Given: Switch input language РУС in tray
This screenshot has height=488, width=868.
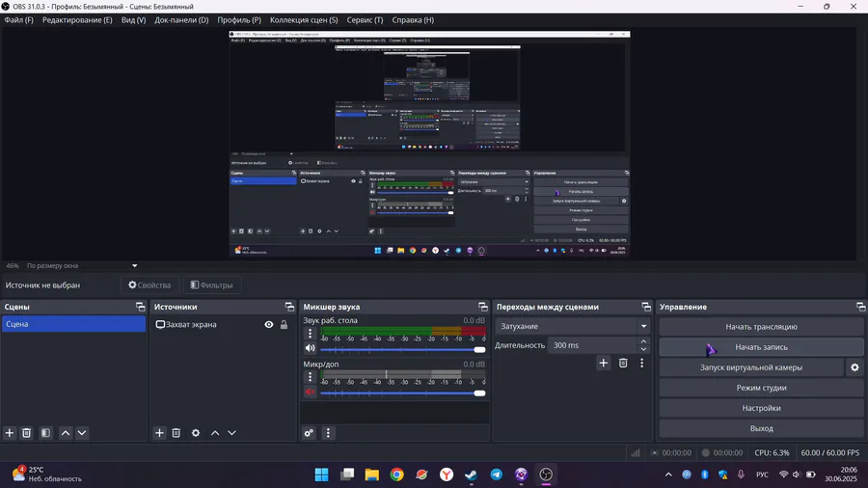Looking at the screenshot, I should tap(762, 474).
